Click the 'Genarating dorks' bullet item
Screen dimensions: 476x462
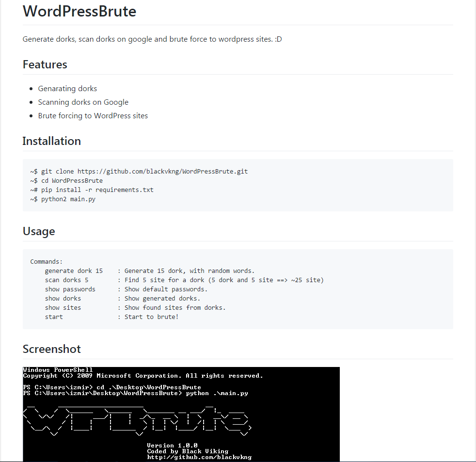pos(67,89)
